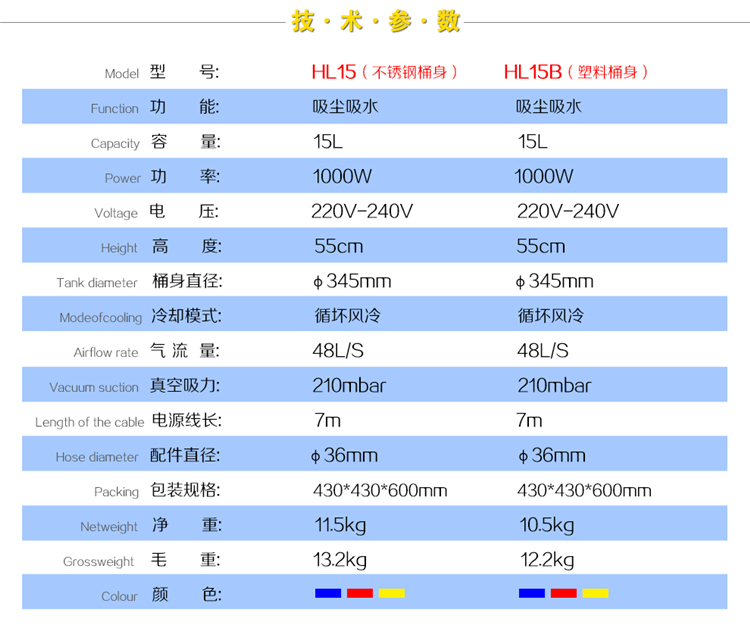Click the Function 功能 row label
The image size is (750, 634).
[x=155, y=107]
